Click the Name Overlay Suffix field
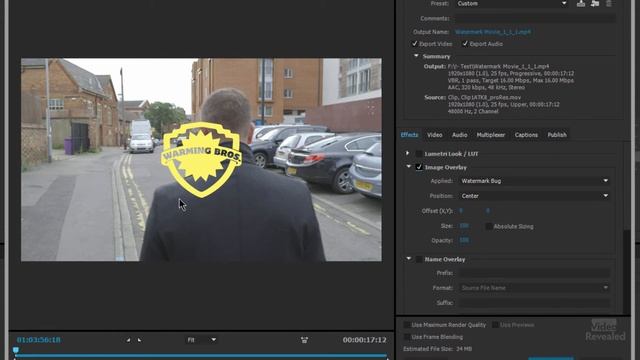The height and width of the screenshot is (360, 640). (x=535, y=303)
